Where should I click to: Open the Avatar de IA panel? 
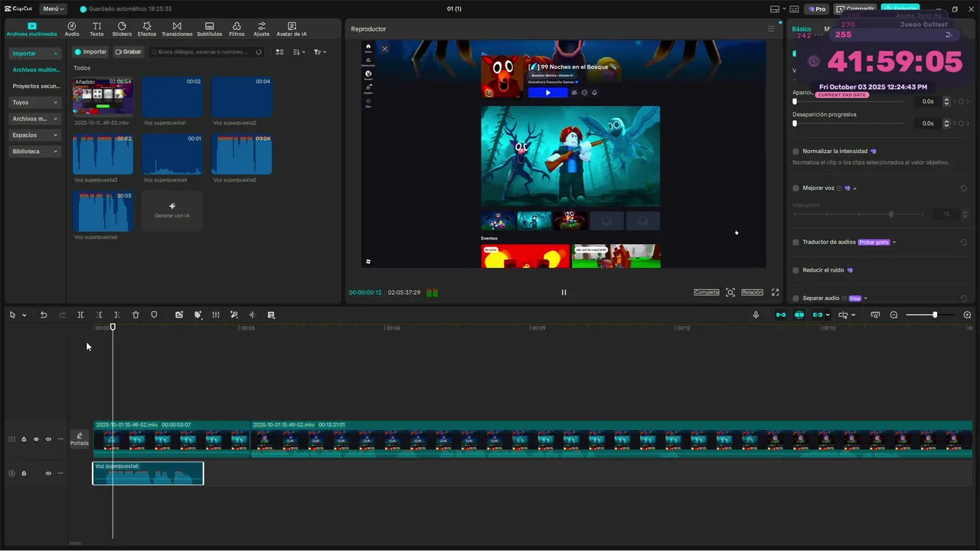[292, 29]
